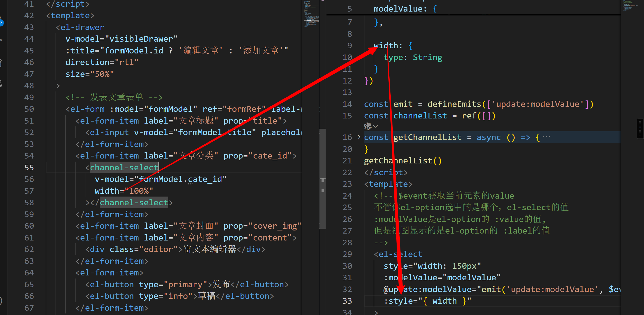Click the sidebar icon below Extensions
The height and width of the screenshot is (315, 644).
point(1,84)
